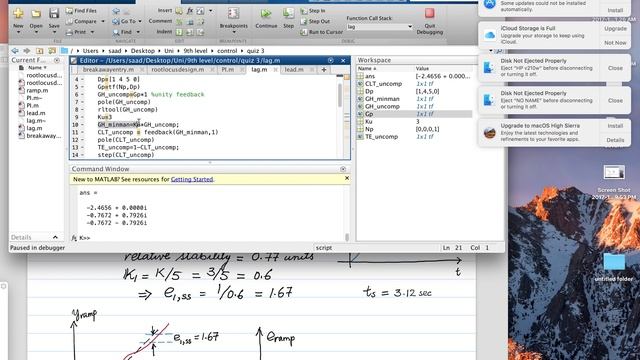Click Step In
The image size is (640, 360).
click(313, 11)
